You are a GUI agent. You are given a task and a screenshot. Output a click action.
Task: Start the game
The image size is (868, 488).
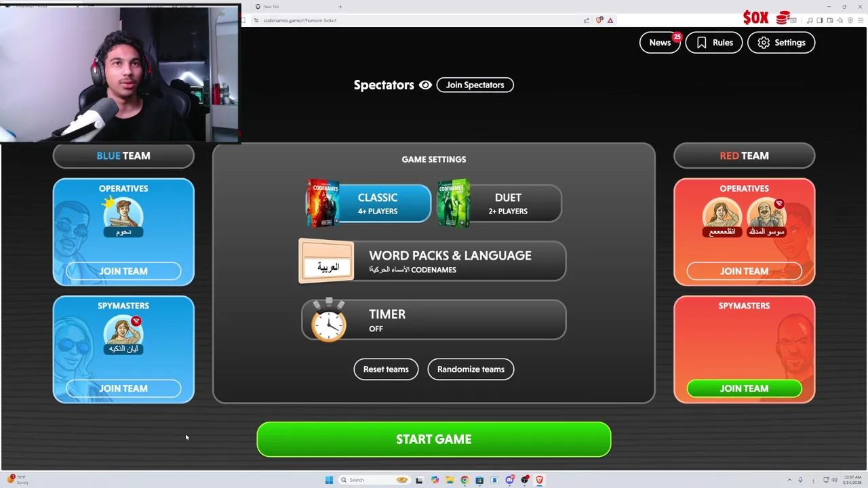click(x=434, y=439)
